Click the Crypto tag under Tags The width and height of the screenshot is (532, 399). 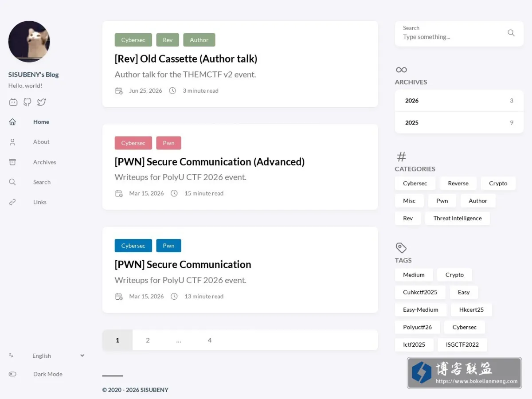454,275
